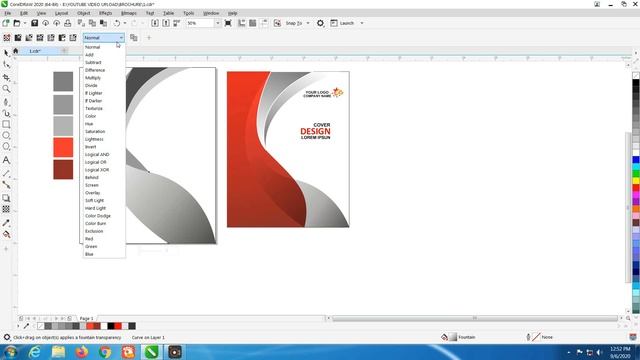Click the Fountain fill indicator in status bar
Screen dimensions: 640x360
click(x=459, y=337)
